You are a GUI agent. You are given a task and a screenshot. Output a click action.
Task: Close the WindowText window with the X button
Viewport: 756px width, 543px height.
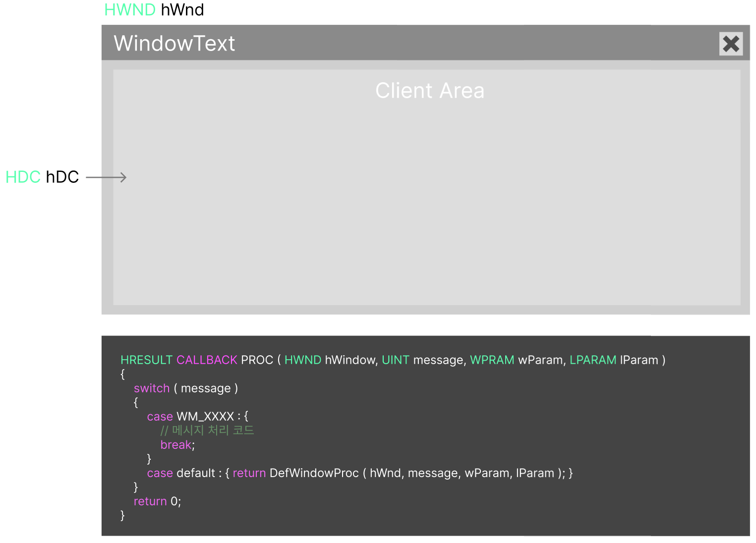(731, 44)
